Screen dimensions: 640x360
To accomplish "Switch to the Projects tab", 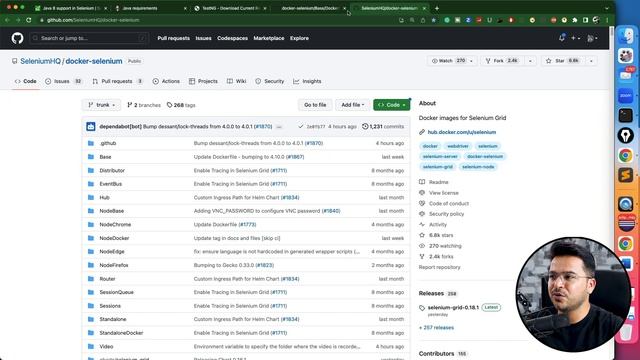I will (203, 81).
